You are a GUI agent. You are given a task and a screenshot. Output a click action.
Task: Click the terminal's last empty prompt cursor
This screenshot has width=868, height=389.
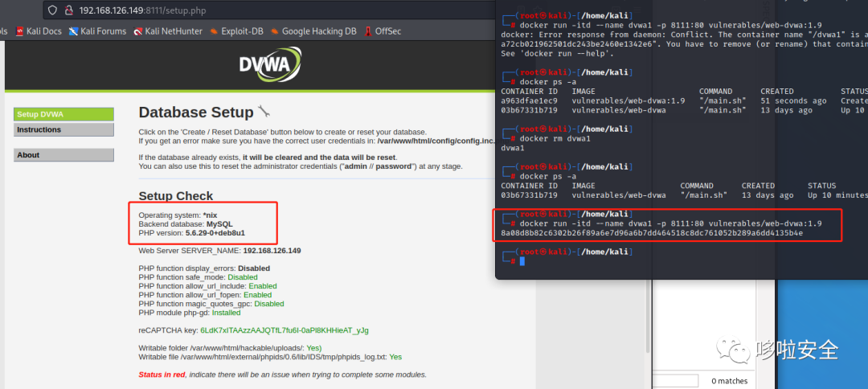pos(522,260)
